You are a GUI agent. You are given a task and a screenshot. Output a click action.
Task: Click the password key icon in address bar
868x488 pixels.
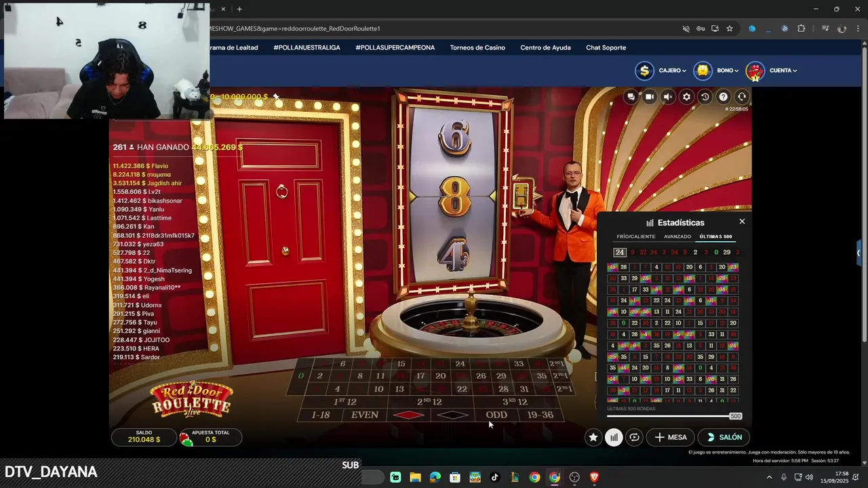tap(701, 28)
